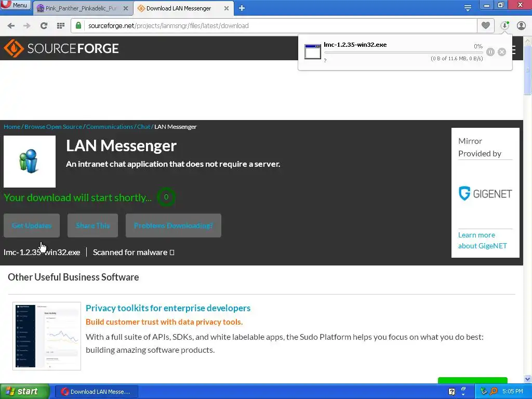Click the help question mark tray icon
Viewport: 532px width, 399px height.
tap(451, 392)
